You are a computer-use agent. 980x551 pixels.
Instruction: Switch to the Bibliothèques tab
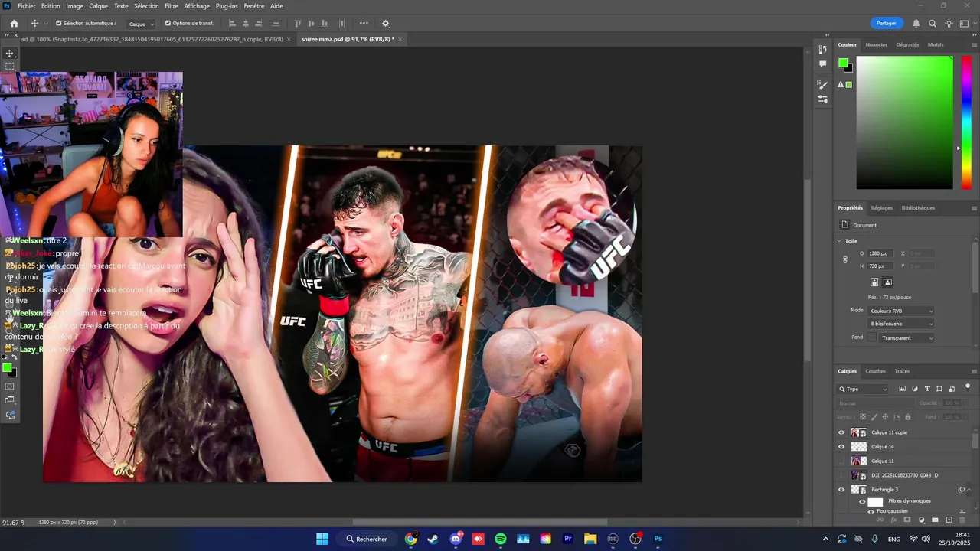[918, 208]
